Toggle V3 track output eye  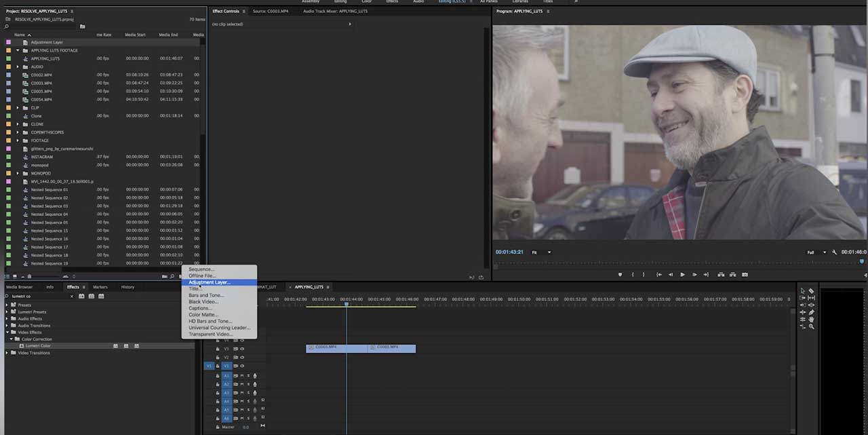242,349
